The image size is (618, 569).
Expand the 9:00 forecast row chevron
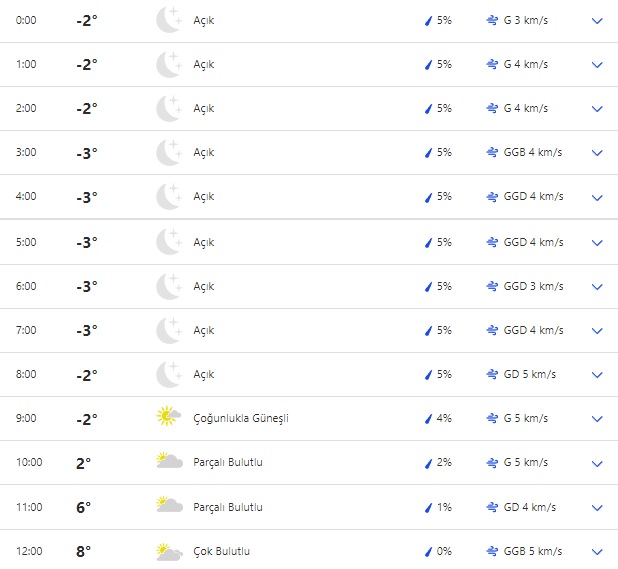pos(598,418)
